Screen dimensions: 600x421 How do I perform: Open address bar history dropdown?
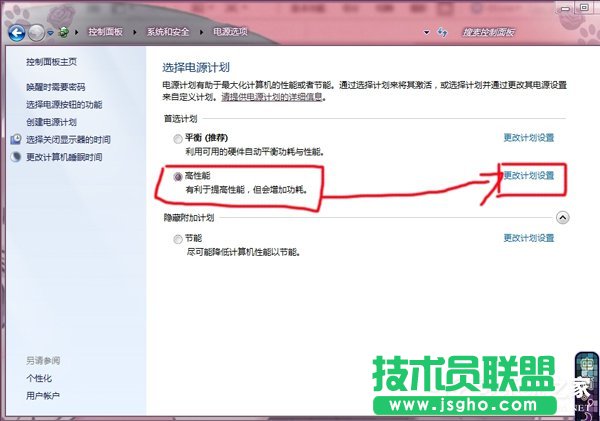(x=427, y=33)
